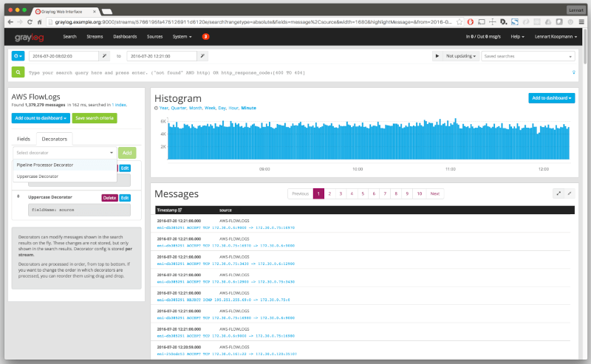
Task: Open the Search menu item
Action: [69, 37]
